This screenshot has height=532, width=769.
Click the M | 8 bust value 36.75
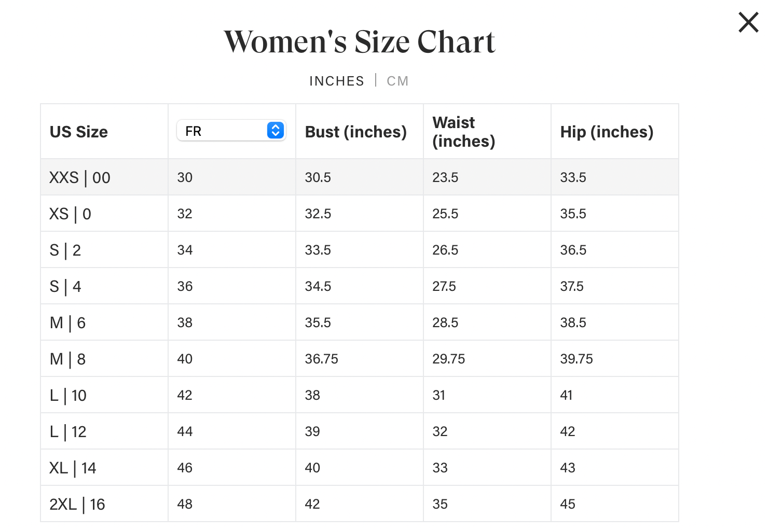(321, 359)
